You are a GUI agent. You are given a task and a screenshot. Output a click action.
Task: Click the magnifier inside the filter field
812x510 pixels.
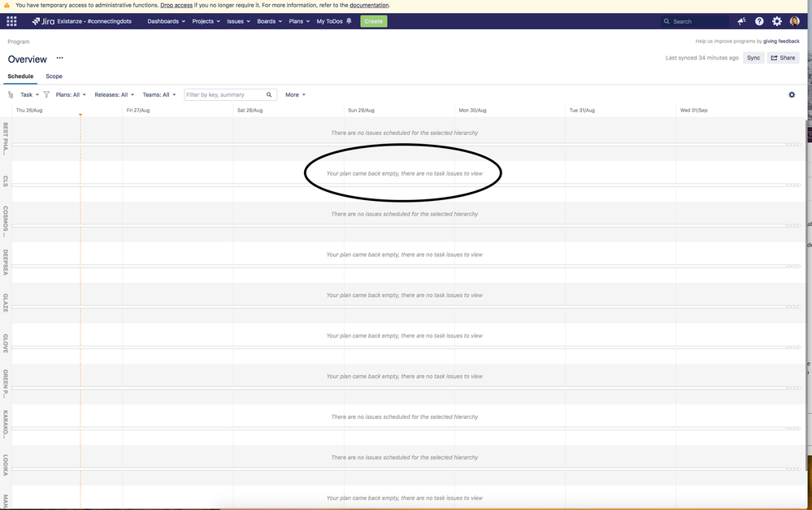coord(269,94)
